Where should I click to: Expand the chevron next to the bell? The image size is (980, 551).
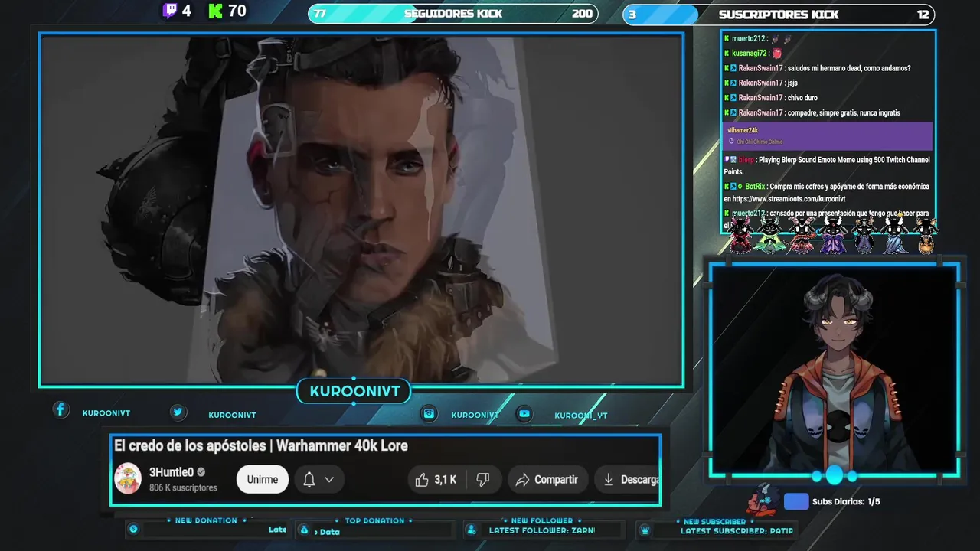[x=329, y=480]
